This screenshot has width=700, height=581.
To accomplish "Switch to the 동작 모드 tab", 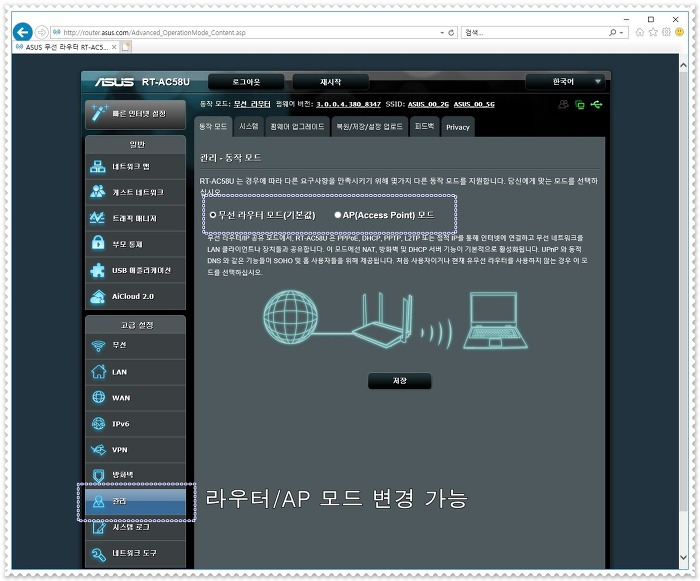I will pyautogui.click(x=213, y=127).
